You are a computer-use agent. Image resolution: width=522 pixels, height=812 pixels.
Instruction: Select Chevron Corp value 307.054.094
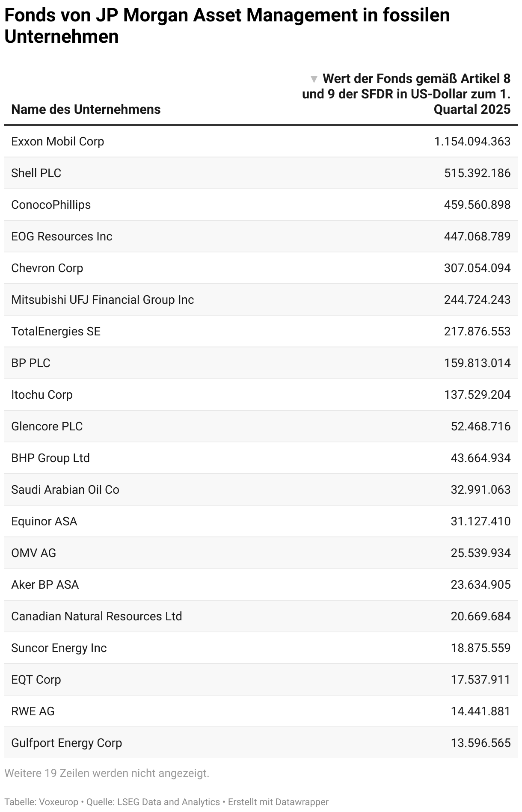click(x=477, y=268)
